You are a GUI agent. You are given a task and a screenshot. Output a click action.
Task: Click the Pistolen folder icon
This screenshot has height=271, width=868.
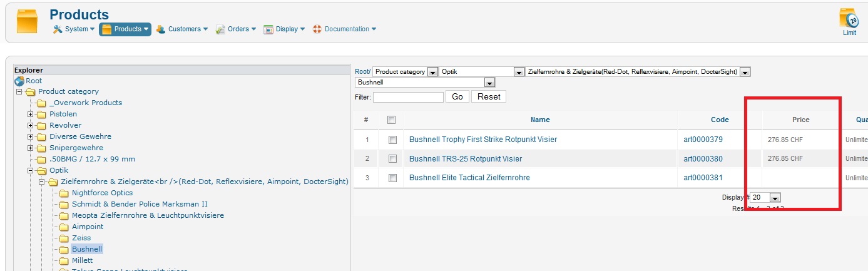pyautogui.click(x=42, y=114)
